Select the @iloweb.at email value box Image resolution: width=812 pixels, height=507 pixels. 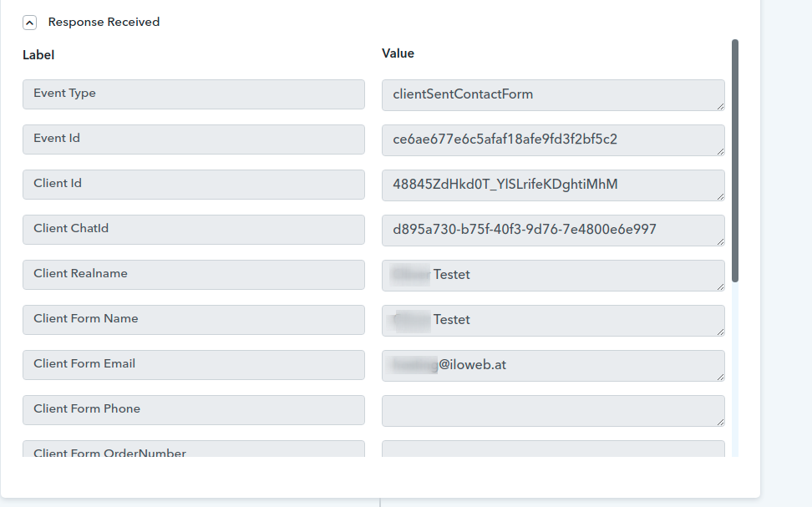pyautogui.click(x=553, y=366)
